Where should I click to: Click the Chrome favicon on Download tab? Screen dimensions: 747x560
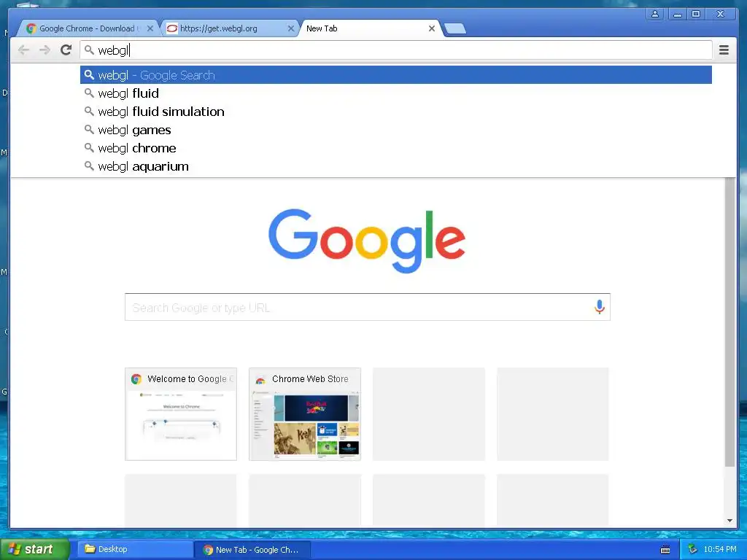click(31, 28)
